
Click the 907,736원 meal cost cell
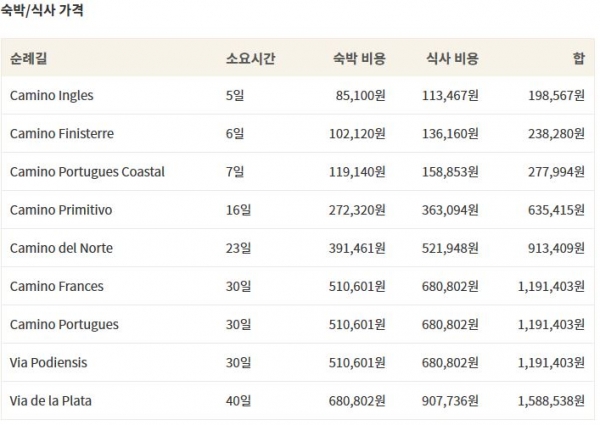point(452,400)
